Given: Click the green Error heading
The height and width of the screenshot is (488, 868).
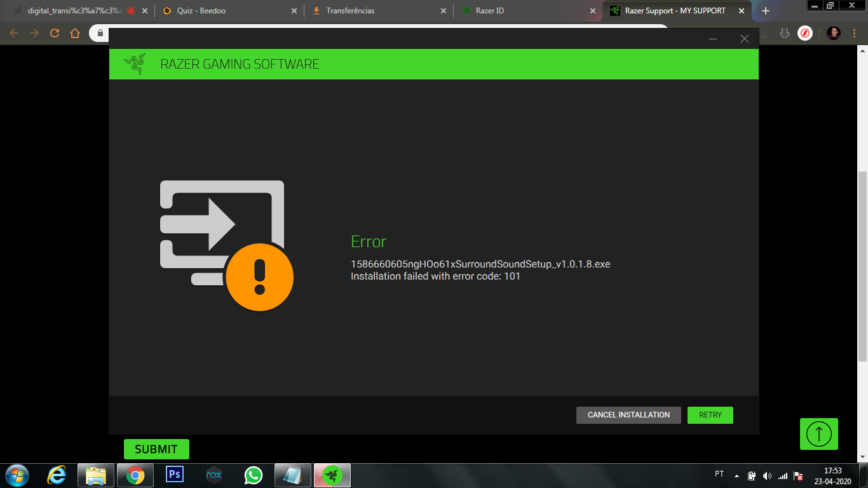Looking at the screenshot, I should tap(369, 241).
